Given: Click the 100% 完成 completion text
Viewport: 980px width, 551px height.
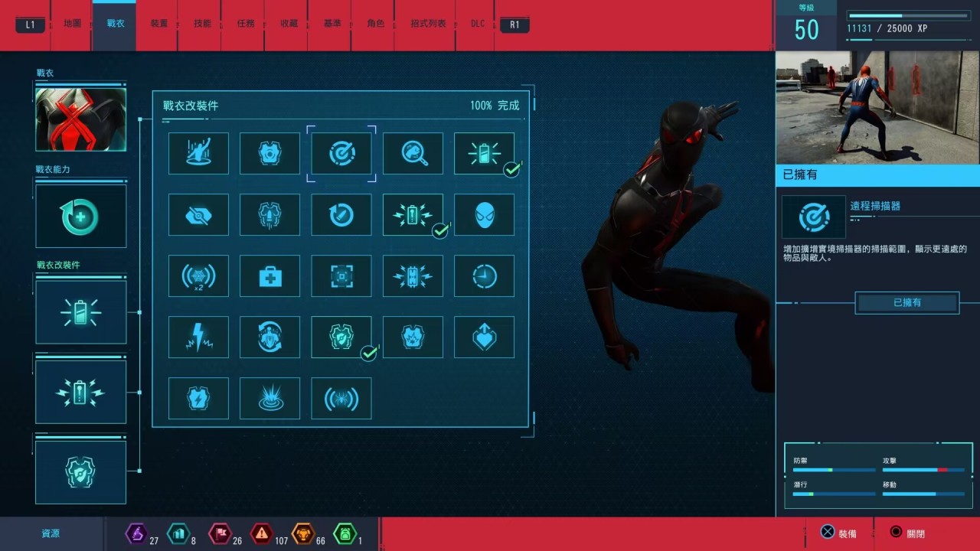Looking at the screenshot, I should (495, 106).
